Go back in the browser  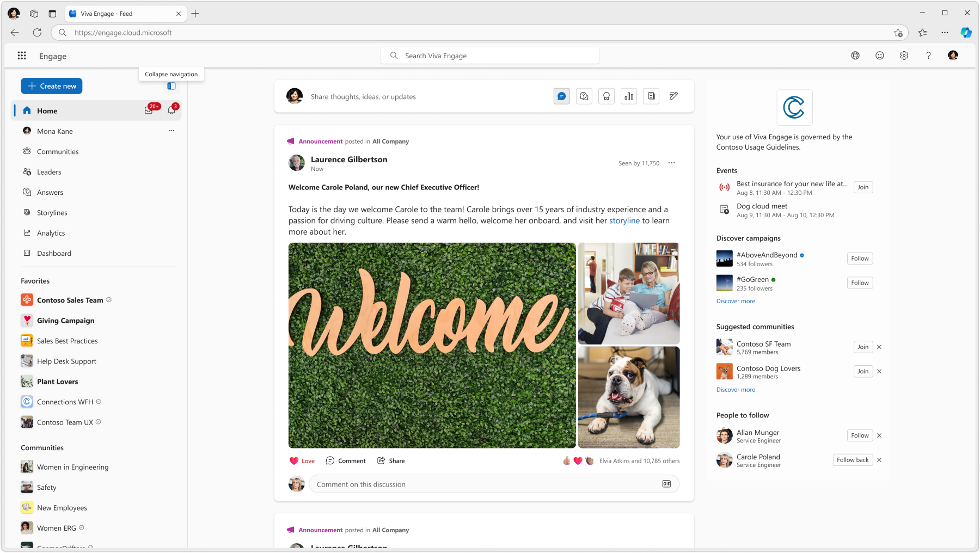click(15, 33)
